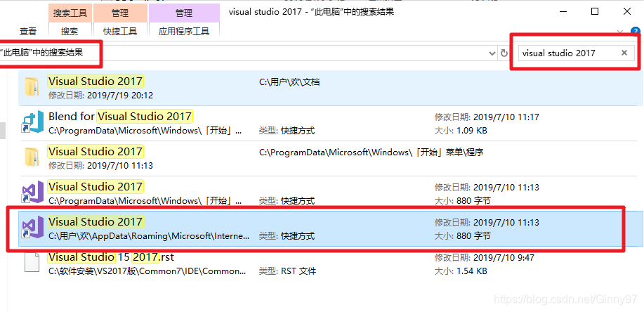Clear the search box with the X button
644x312 pixels.
tap(624, 53)
